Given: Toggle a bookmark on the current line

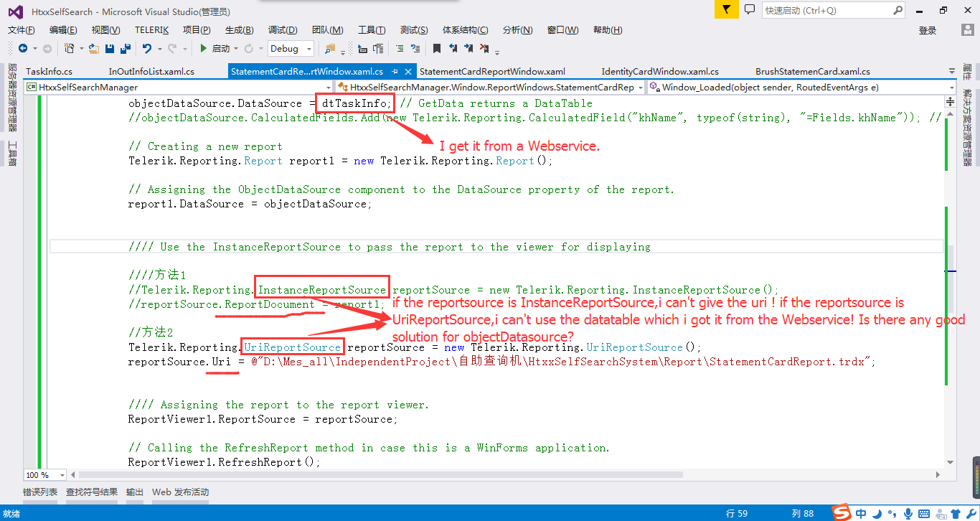Looking at the screenshot, I should coord(437,49).
